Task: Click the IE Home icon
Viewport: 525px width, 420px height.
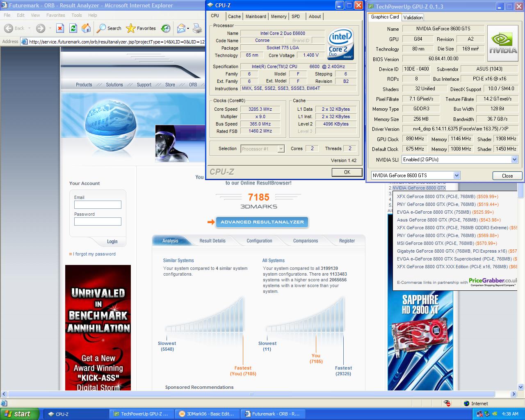Action: click(x=86, y=28)
